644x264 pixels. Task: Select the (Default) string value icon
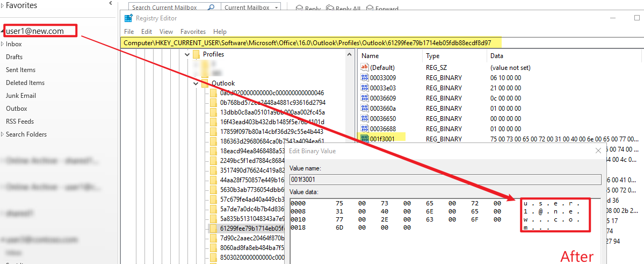pos(364,67)
